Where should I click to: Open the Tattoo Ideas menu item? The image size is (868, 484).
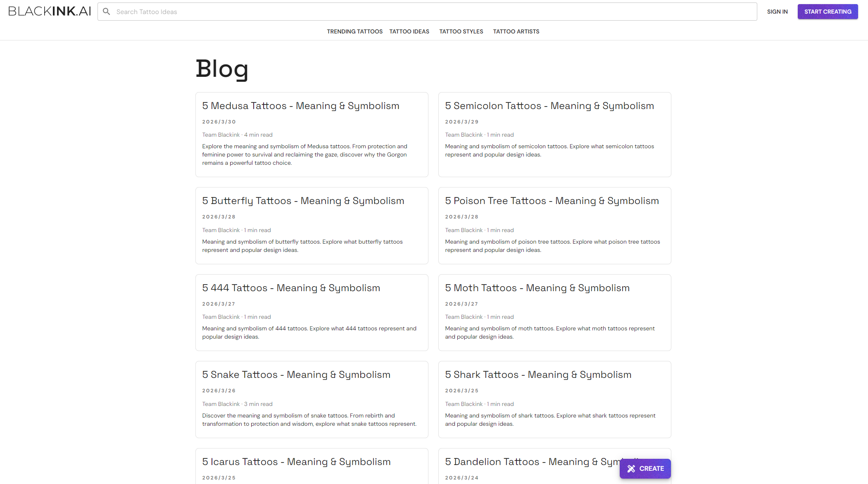point(409,31)
